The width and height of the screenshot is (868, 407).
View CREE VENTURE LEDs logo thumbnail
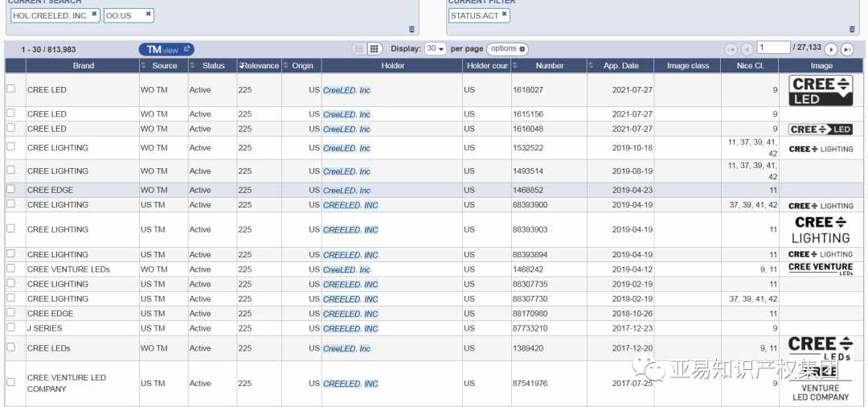click(821, 269)
